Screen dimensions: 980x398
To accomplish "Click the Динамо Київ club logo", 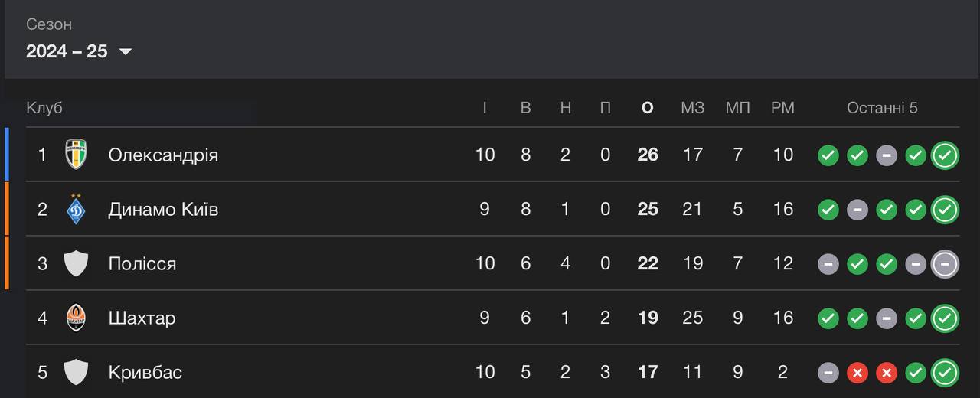I will (76, 209).
